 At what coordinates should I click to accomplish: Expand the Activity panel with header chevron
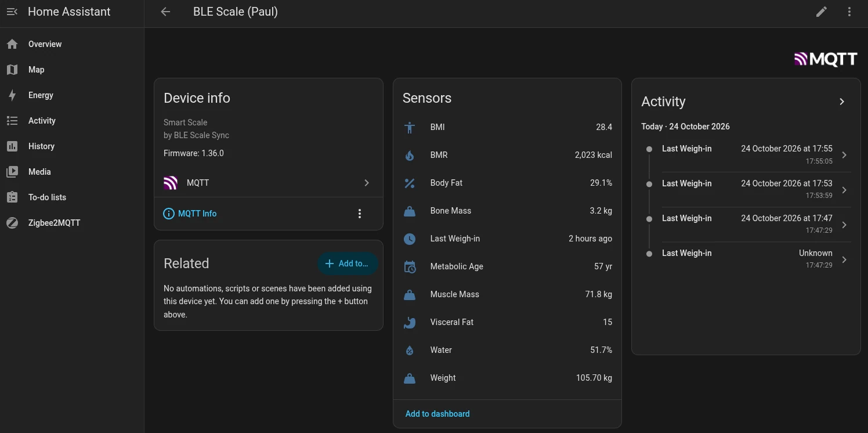tap(842, 102)
